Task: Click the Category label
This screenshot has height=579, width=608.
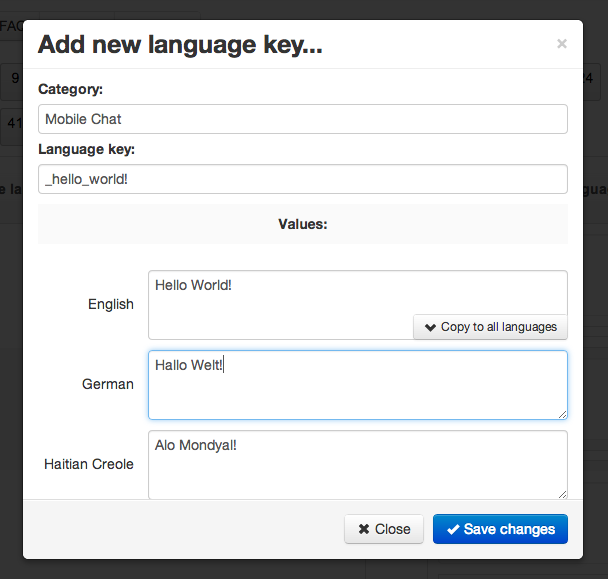Action: [70, 89]
